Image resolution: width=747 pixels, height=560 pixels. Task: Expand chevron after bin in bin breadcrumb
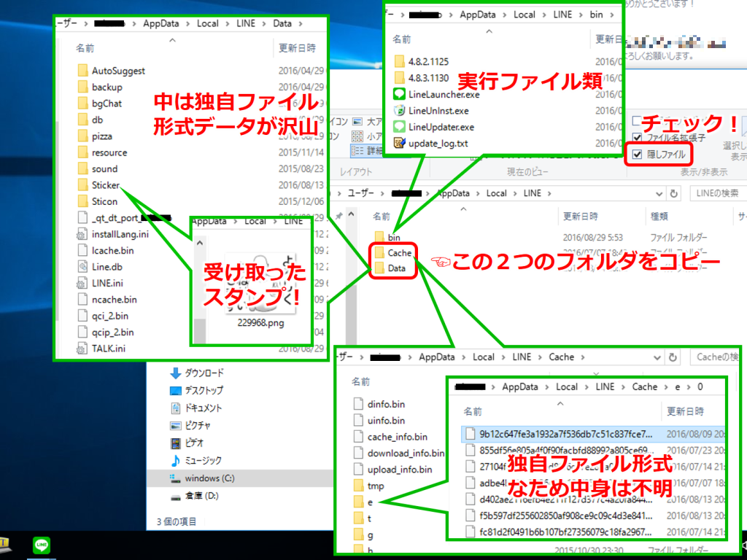tap(612, 15)
